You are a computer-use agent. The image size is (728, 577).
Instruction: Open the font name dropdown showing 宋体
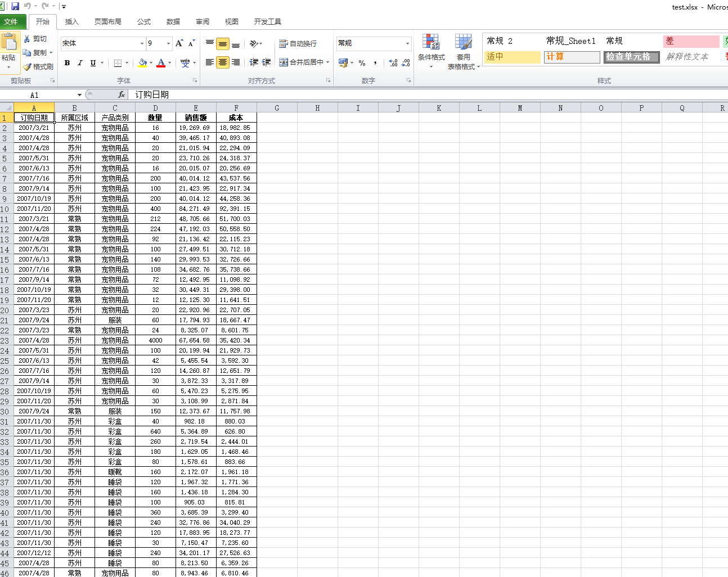[142, 43]
